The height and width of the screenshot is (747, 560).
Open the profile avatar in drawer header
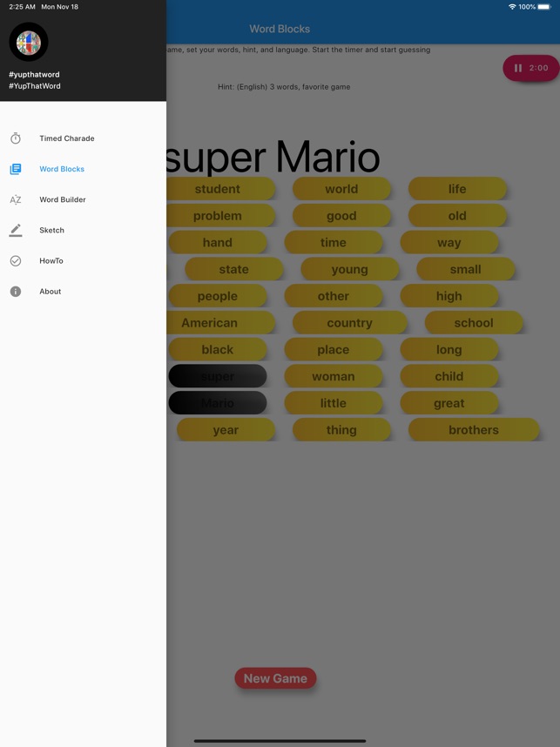click(29, 42)
